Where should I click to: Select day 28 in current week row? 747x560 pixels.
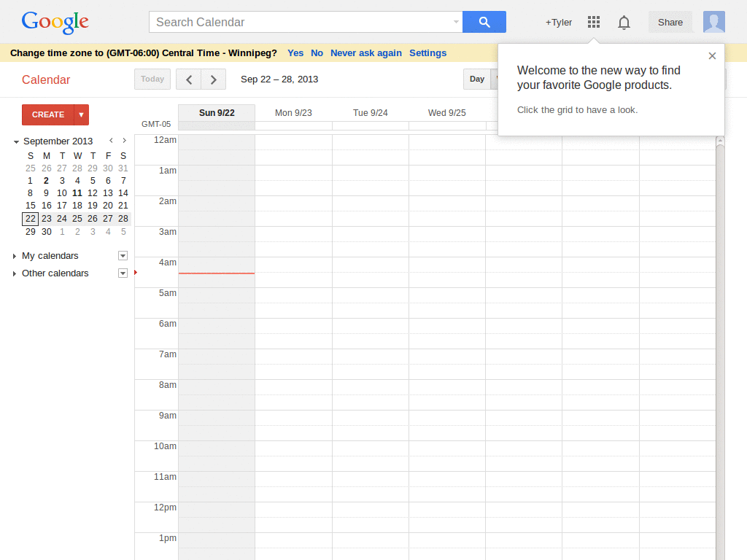[x=123, y=219]
